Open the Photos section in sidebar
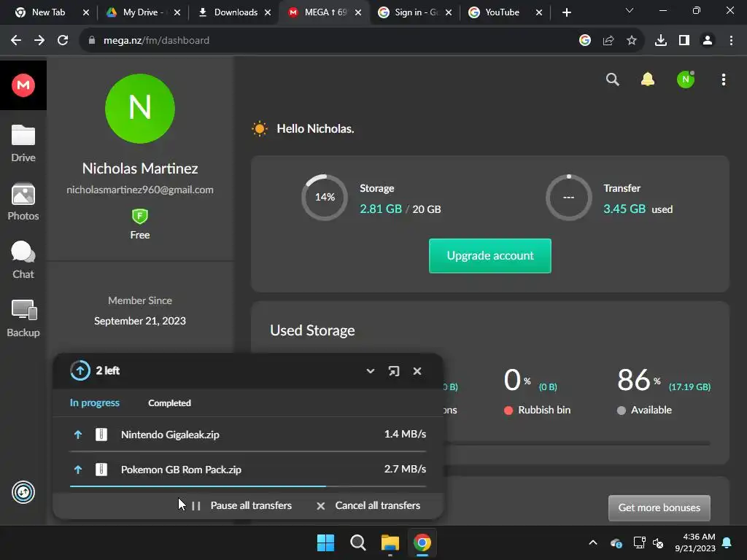 coord(23,202)
